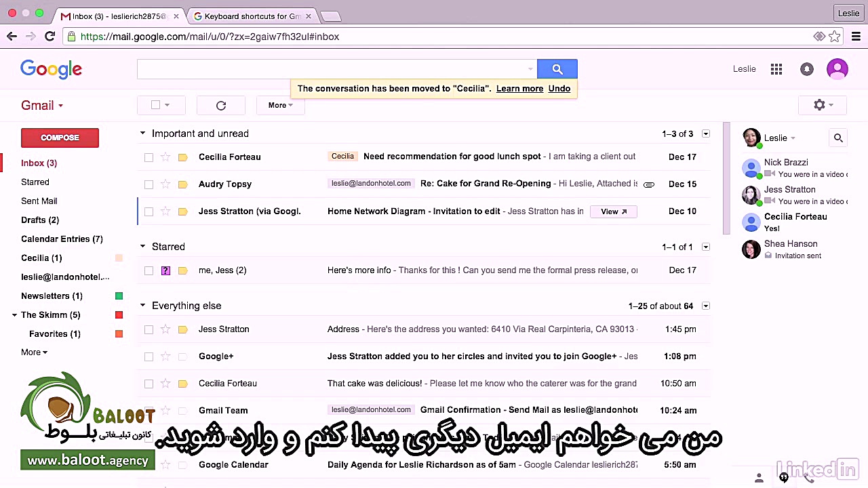Click the phone icon in the Hangouts bar
This screenshot has height=488, width=868.
coord(808,478)
